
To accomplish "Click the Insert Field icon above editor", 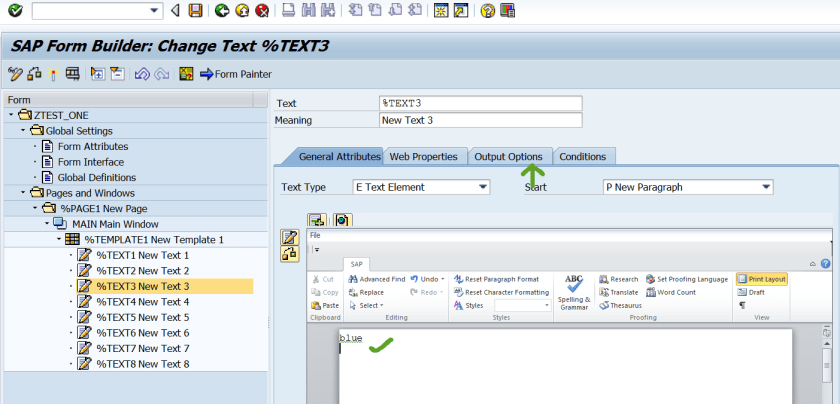I will [317, 220].
